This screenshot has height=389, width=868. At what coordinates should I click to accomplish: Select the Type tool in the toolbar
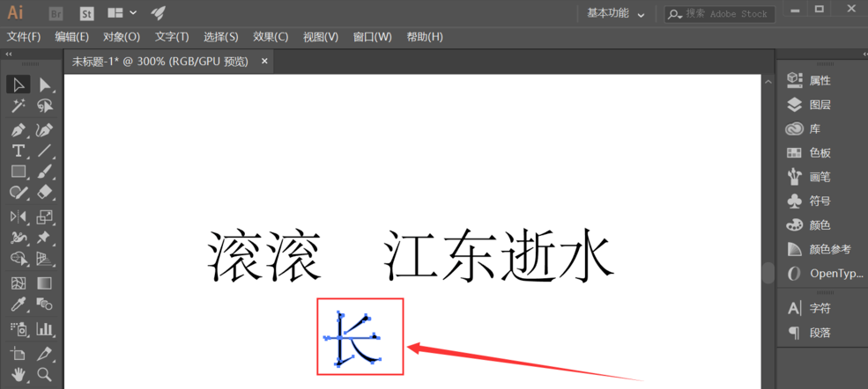click(18, 150)
